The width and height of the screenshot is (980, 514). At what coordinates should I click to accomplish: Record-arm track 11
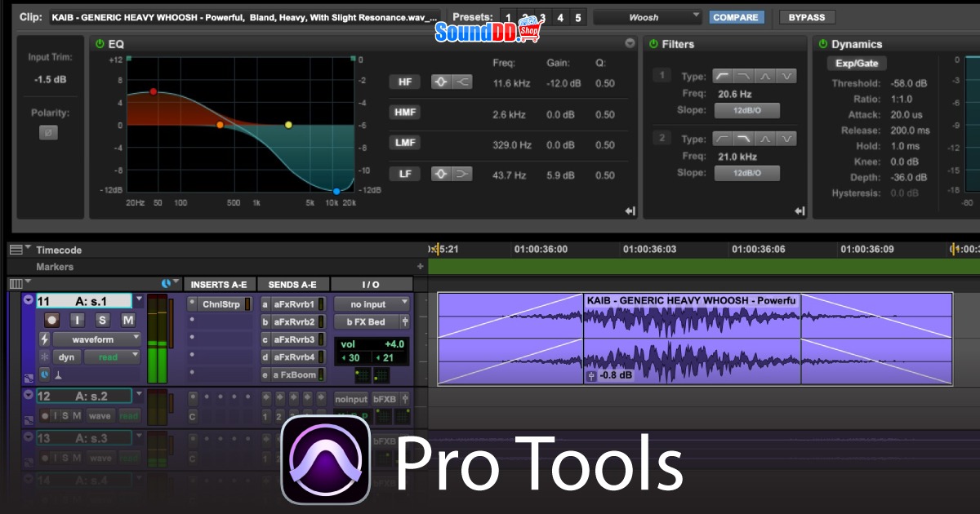51,320
